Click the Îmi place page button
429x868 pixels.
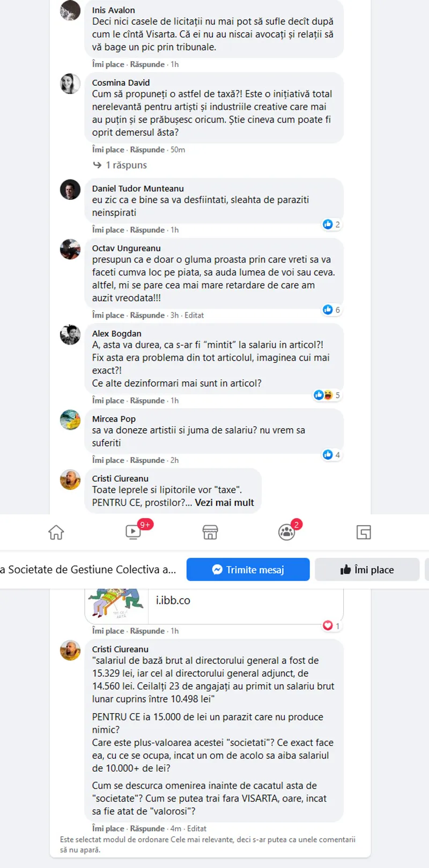click(x=367, y=570)
